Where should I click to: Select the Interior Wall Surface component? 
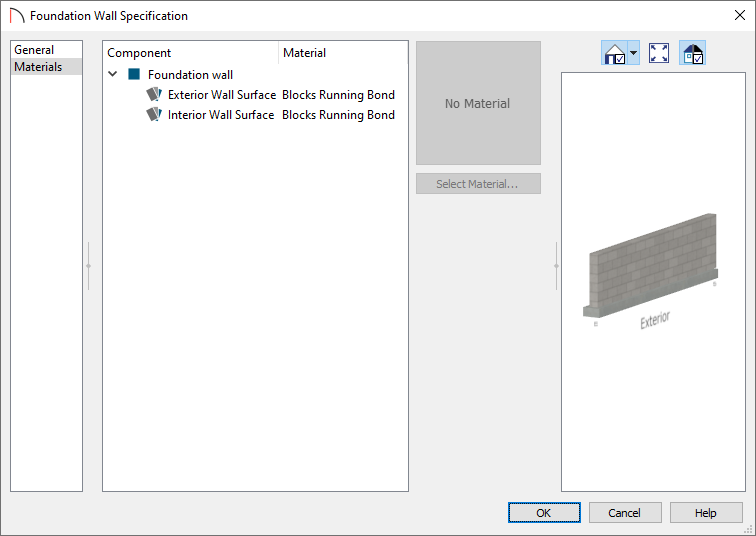[221, 115]
